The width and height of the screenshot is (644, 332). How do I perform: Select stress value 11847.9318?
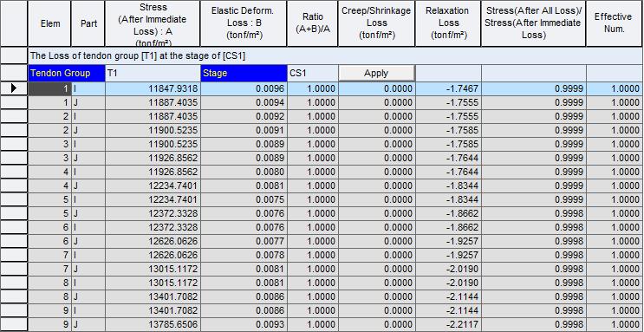coord(153,88)
